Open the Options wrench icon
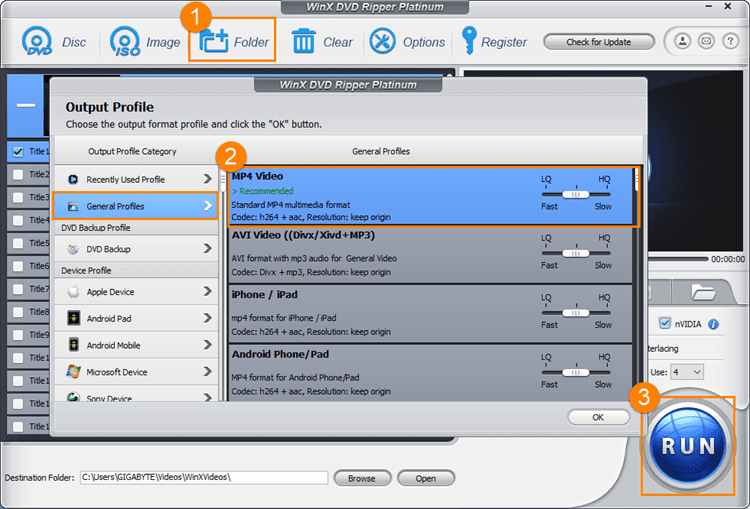The width and height of the screenshot is (750, 509). pos(382,42)
